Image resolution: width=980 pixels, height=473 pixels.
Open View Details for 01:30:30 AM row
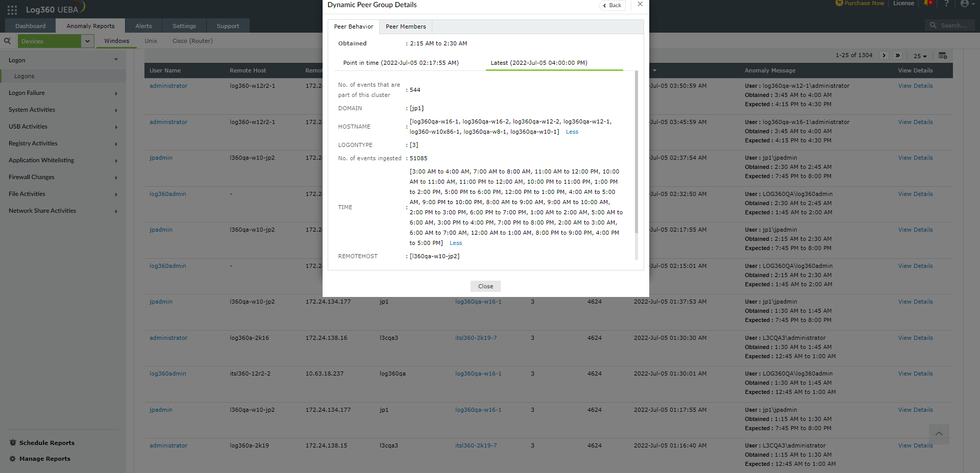(915, 338)
